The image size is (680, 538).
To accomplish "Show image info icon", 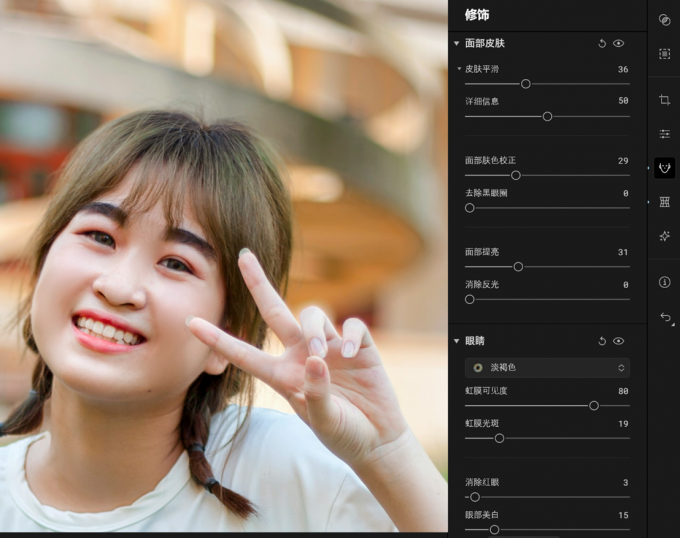I will (x=664, y=282).
